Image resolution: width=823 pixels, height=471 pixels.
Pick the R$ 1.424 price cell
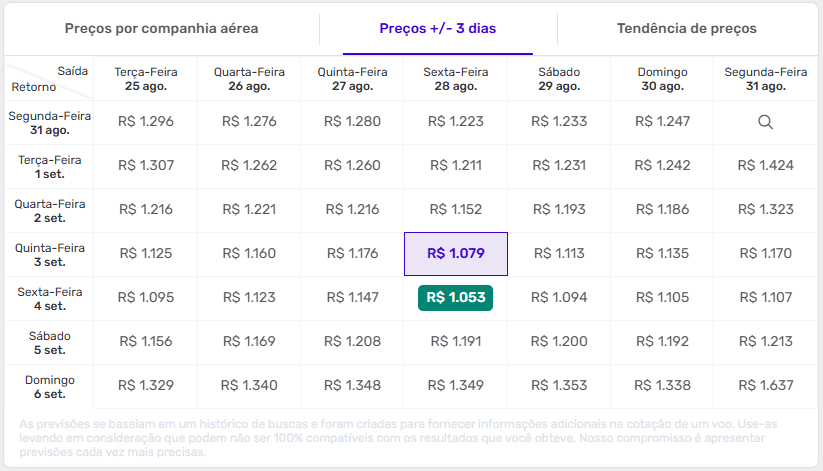[765, 166]
